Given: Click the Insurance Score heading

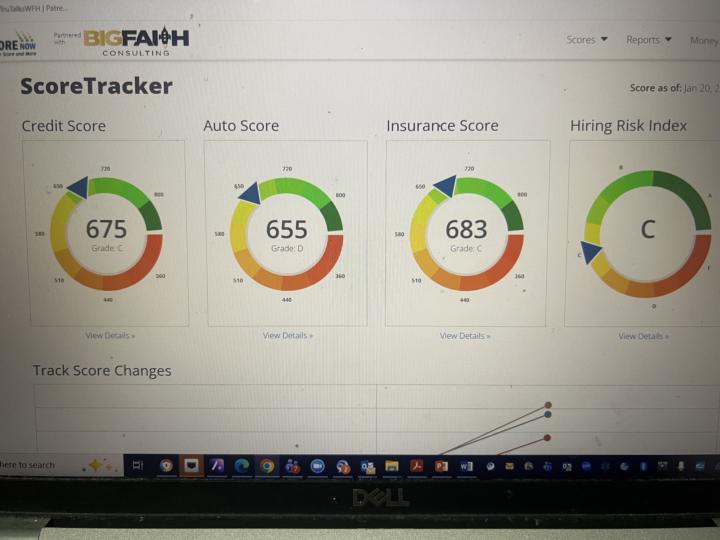Looking at the screenshot, I should 442,125.
